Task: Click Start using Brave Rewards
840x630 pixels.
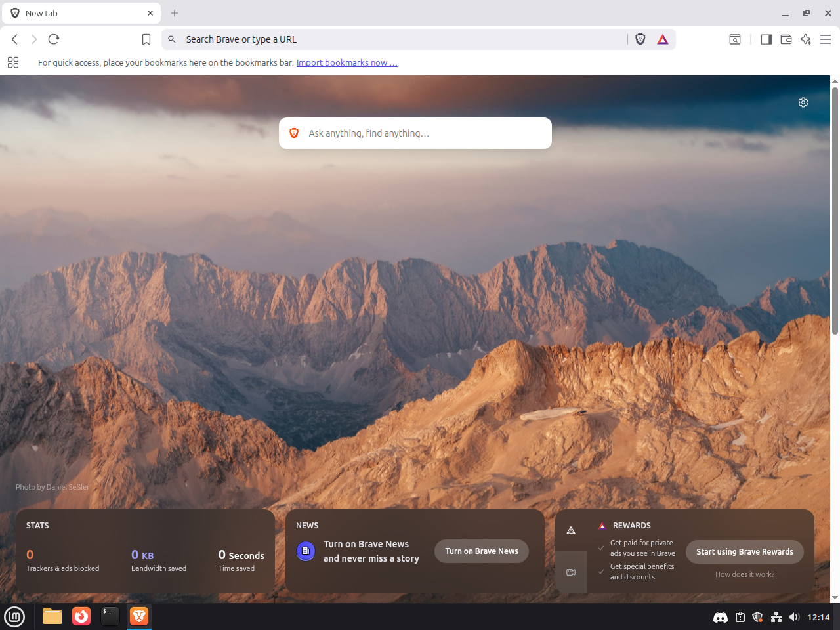Action: (x=745, y=552)
